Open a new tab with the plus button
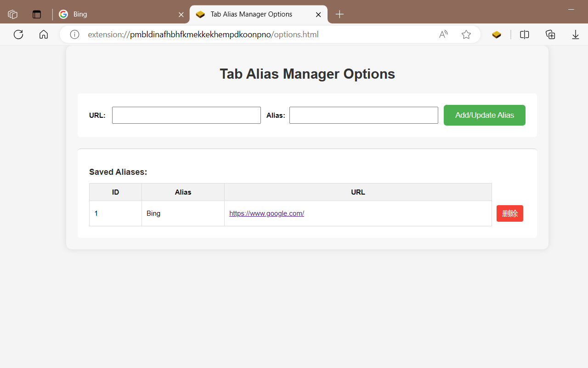 pyautogui.click(x=339, y=14)
